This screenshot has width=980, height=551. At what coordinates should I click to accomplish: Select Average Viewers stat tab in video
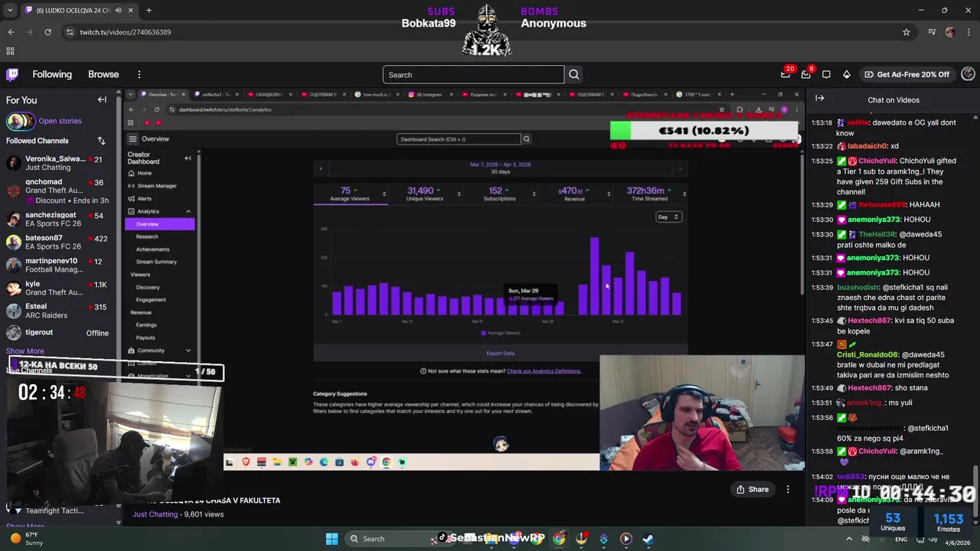(x=350, y=194)
